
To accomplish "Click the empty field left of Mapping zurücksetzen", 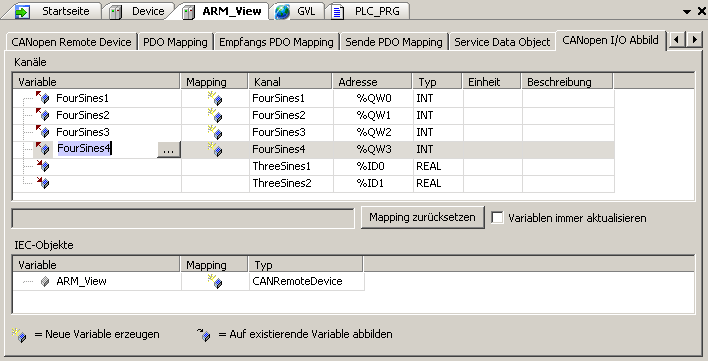I will coord(183,218).
